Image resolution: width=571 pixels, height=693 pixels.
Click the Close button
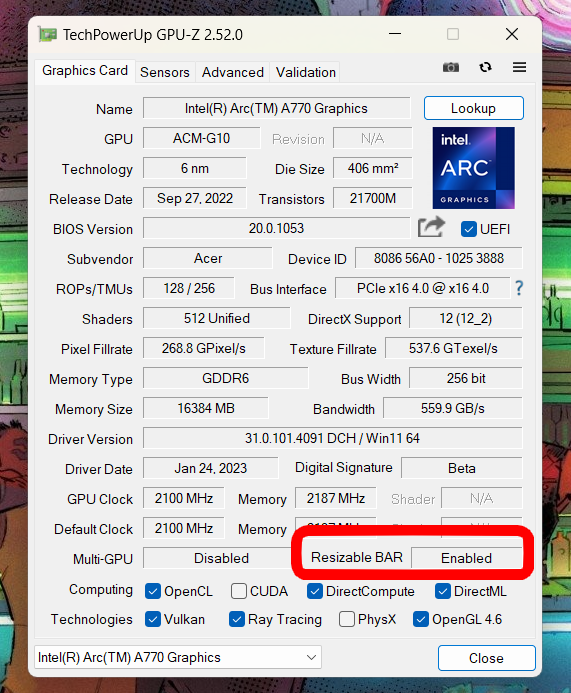click(x=487, y=658)
